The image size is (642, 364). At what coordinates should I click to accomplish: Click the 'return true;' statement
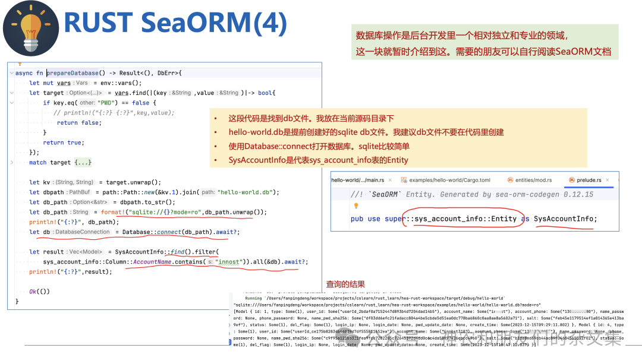64,143
